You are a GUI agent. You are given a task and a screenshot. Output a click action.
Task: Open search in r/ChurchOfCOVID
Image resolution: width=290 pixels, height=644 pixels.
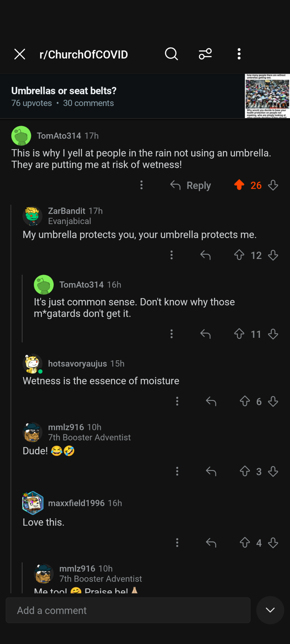(x=171, y=54)
